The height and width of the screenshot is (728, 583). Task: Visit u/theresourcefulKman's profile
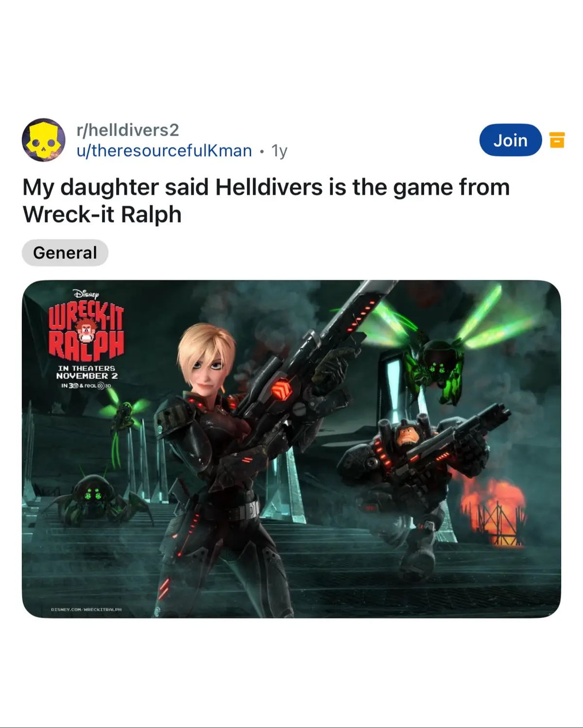click(x=164, y=151)
